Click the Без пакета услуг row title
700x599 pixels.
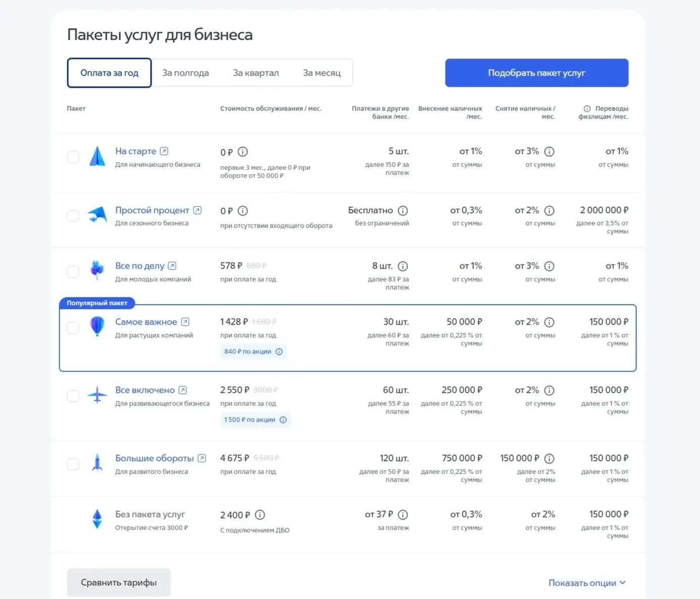pos(150,514)
